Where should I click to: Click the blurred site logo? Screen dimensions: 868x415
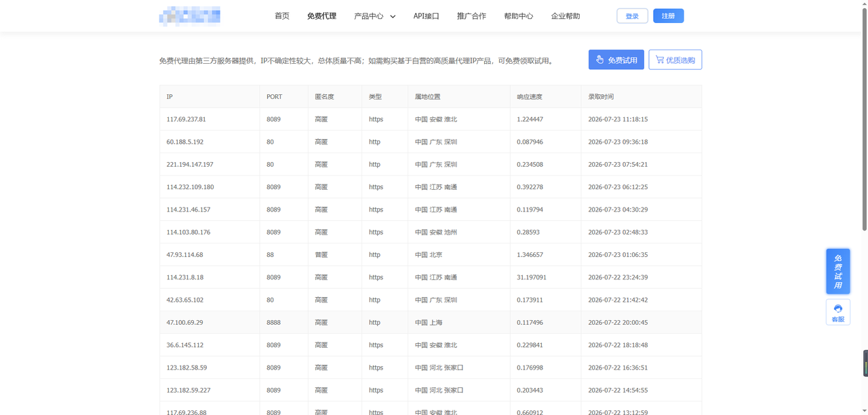[189, 16]
